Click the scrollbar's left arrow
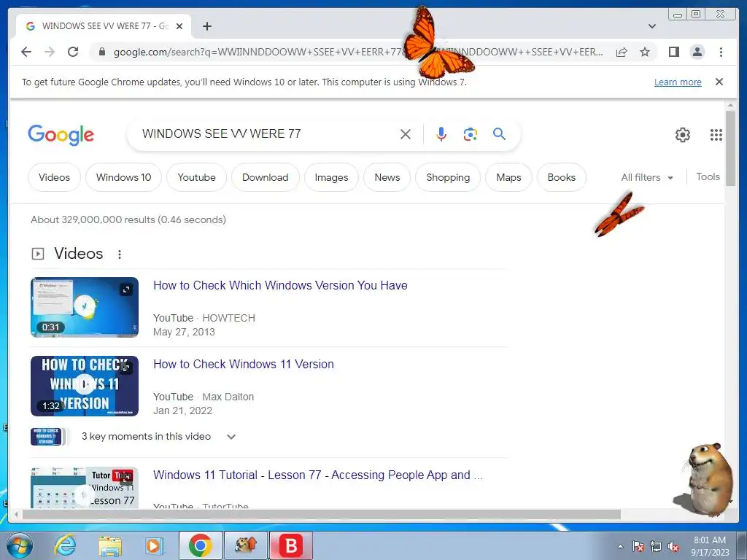 click(16, 514)
